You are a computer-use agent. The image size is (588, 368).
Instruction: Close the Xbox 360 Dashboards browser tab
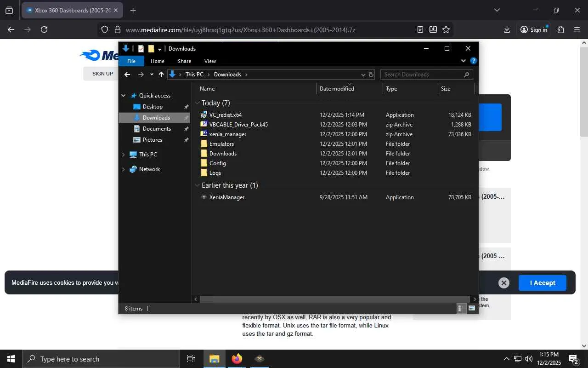pyautogui.click(x=115, y=10)
